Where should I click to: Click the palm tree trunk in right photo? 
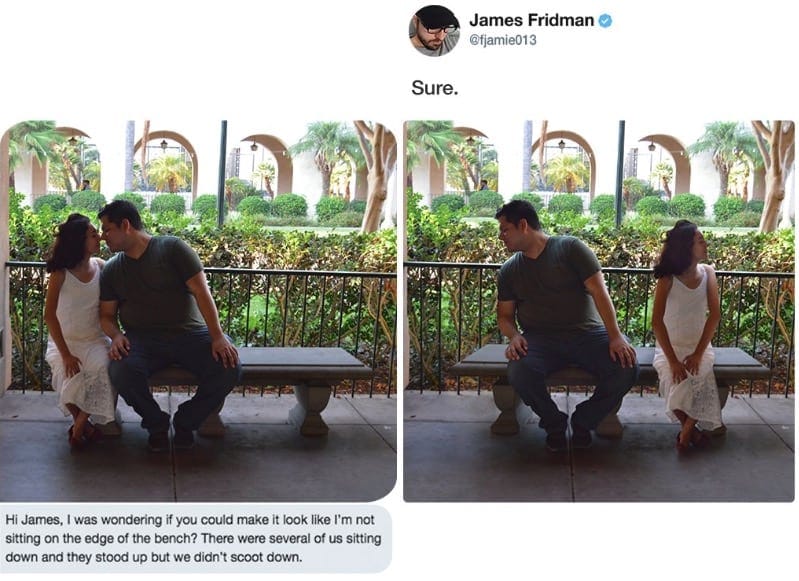[774, 176]
